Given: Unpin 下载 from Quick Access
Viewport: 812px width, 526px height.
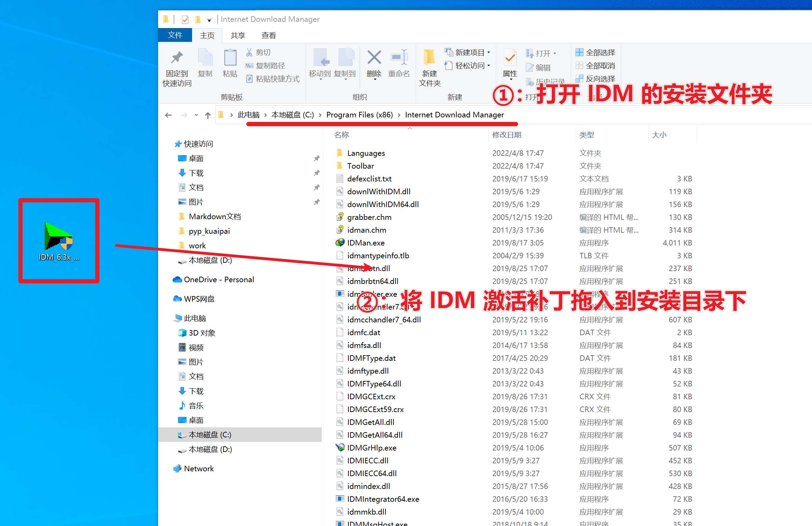Looking at the screenshot, I should coord(317,173).
